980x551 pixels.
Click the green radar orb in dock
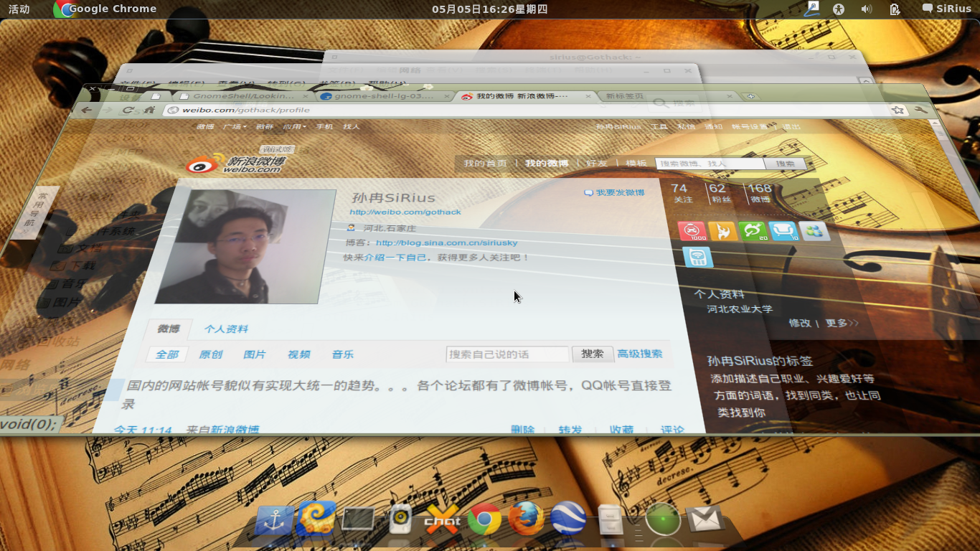tap(662, 519)
